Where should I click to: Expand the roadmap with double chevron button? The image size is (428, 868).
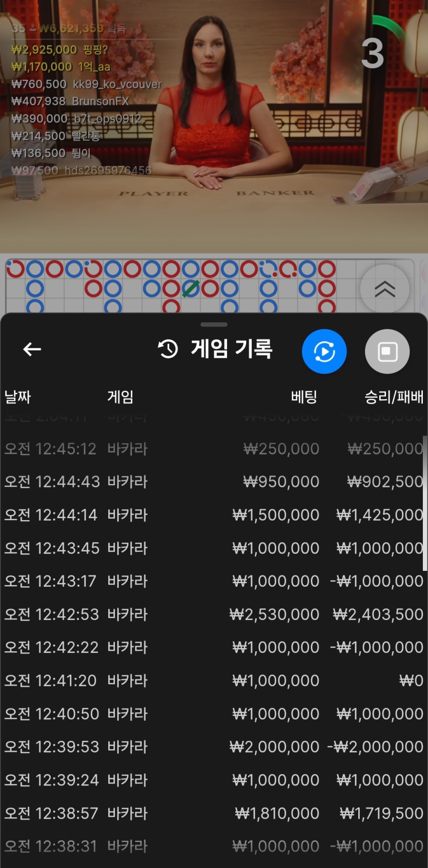[x=384, y=289]
